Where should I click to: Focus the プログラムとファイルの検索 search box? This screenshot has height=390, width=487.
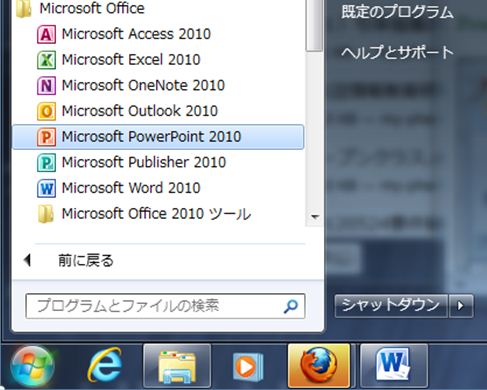point(165,306)
